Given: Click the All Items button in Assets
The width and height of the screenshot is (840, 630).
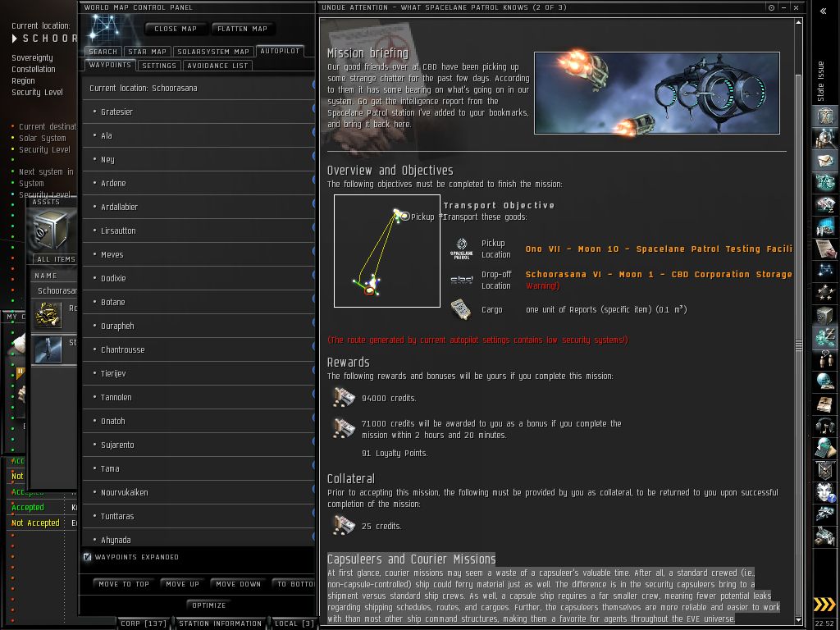Looking at the screenshot, I should pyautogui.click(x=56, y=259).
